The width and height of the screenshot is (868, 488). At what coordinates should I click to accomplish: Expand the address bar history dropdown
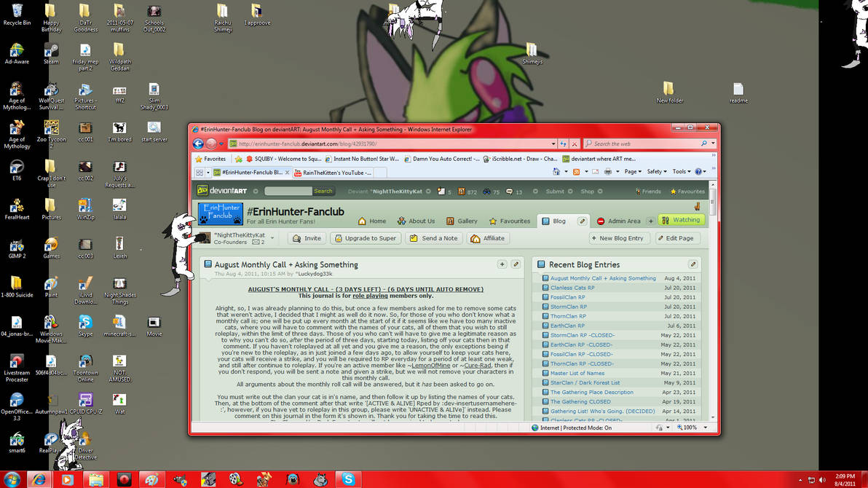[x=553, y=144]
